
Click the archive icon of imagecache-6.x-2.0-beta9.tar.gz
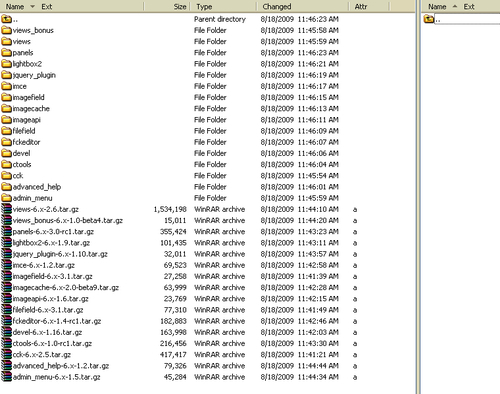[x=6, y=287]
